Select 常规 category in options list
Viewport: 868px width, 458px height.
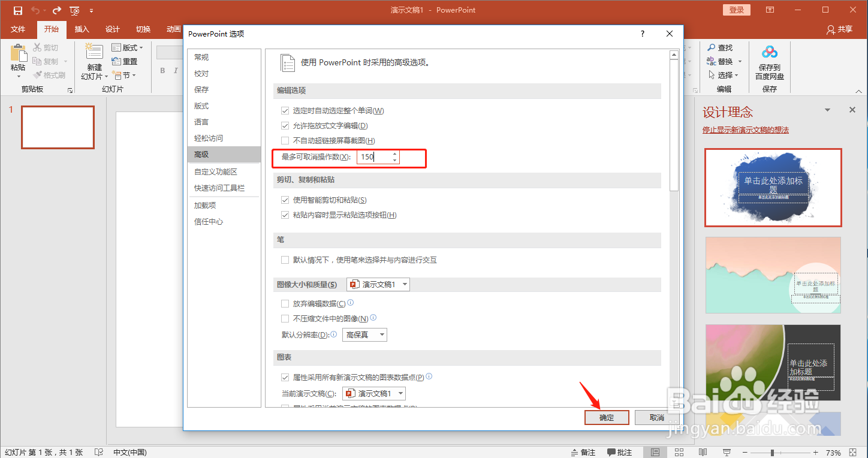[224, 57]
